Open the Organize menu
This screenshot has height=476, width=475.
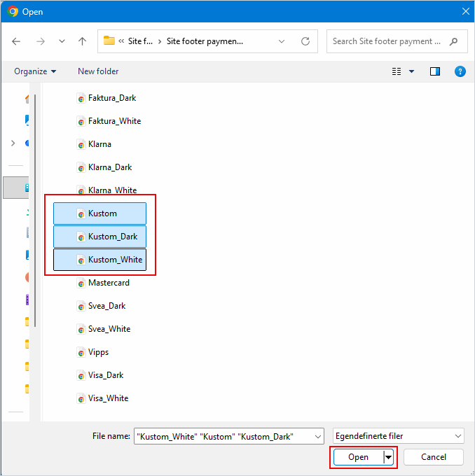pyautogui.click(x=35, y=71)
